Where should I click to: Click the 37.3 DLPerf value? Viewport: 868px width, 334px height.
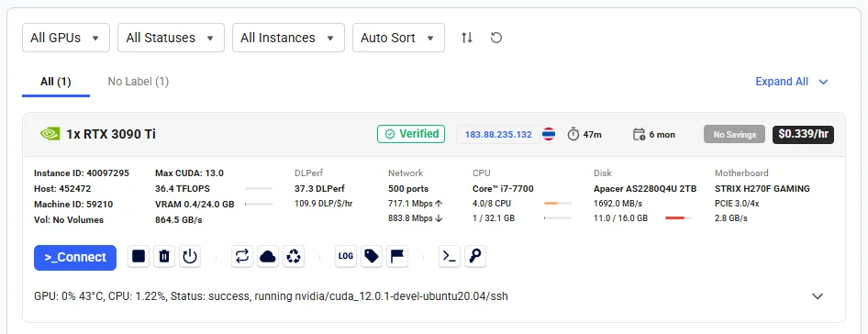(x=319, y=188)
